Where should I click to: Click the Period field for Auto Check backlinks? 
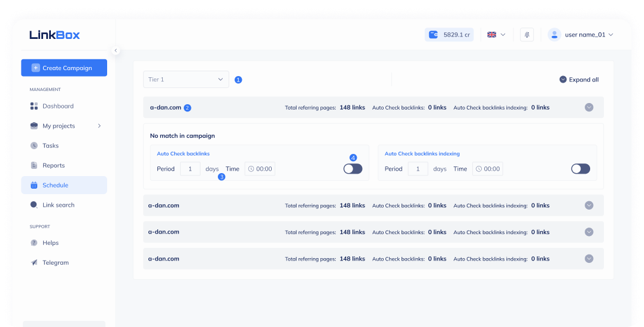[x=190, y=169]
